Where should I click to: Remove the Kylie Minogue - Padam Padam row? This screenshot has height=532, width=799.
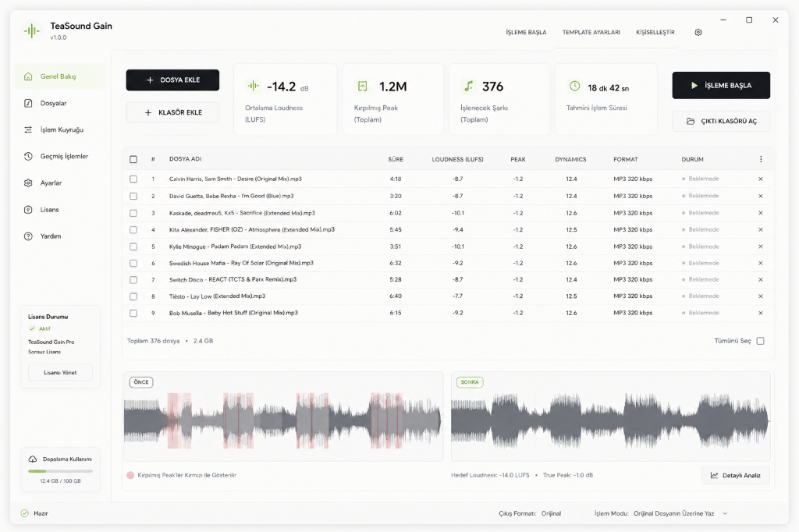coord(760,246)
